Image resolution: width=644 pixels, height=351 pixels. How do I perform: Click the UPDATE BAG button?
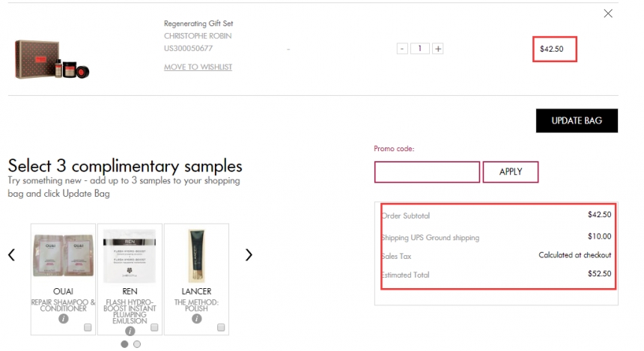tap(577, 120)
